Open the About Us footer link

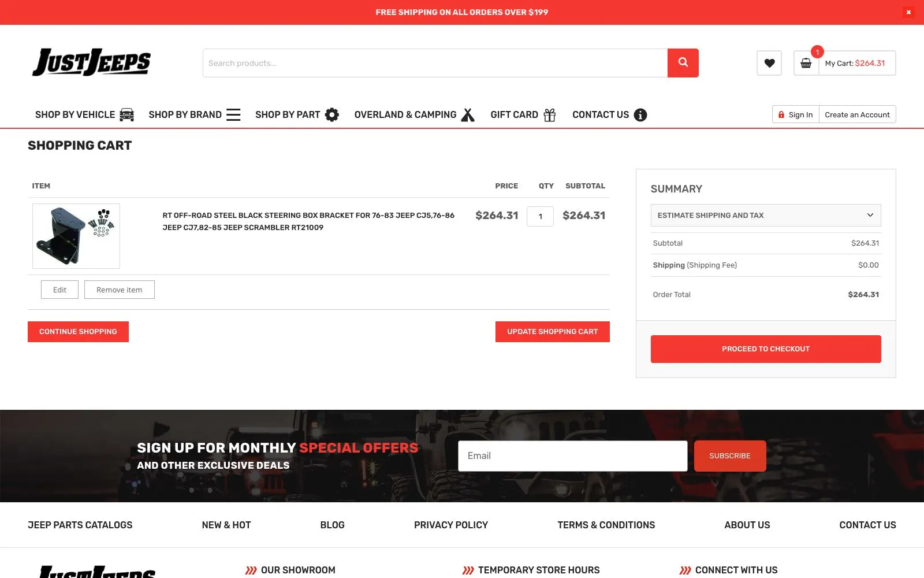point(747,525)
